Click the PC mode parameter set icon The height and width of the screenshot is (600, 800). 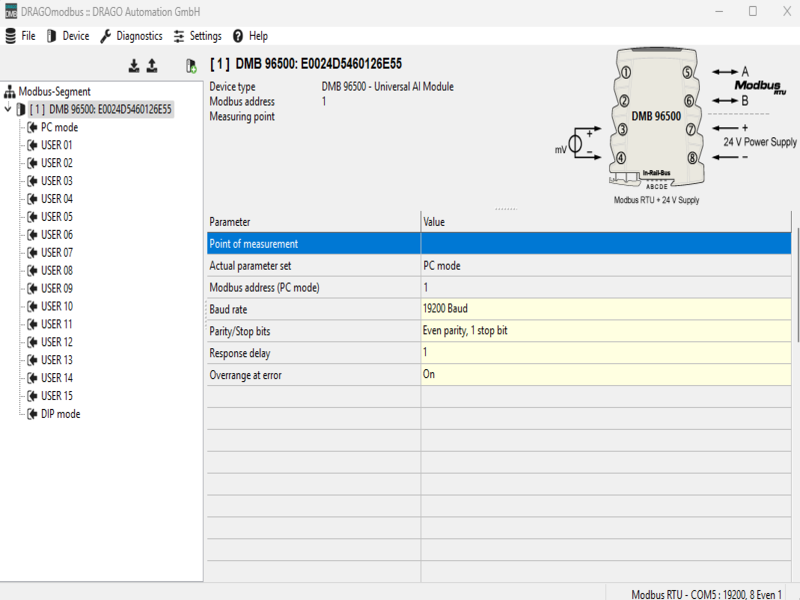tap(32, 128)
